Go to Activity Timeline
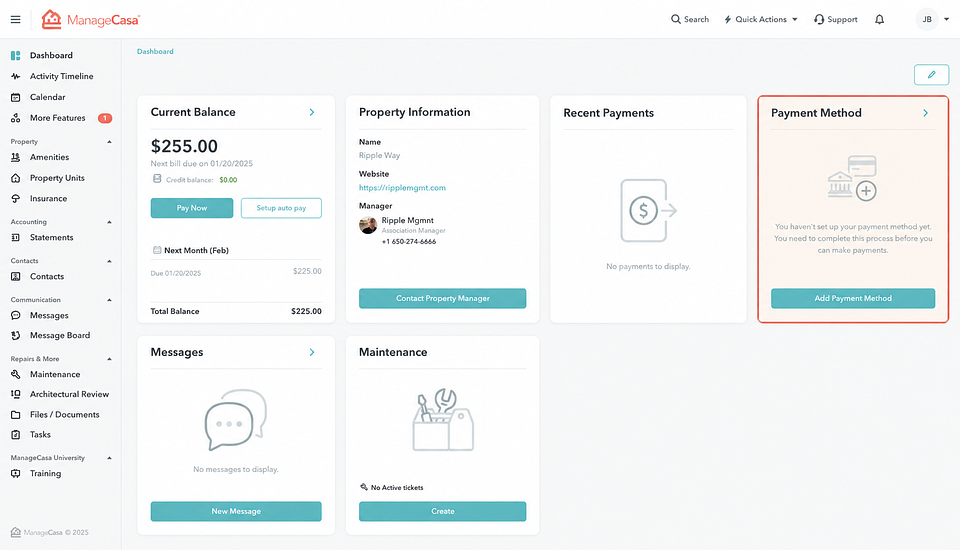Image resolution: width=960 pixels, height=550 pixels. [x=61, y=76]
